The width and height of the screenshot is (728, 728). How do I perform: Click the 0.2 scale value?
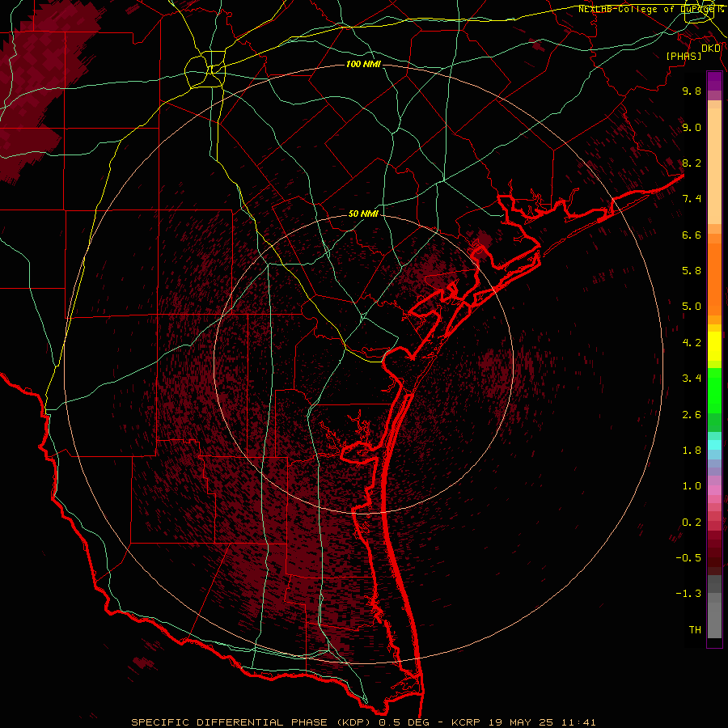click(692, 523)
